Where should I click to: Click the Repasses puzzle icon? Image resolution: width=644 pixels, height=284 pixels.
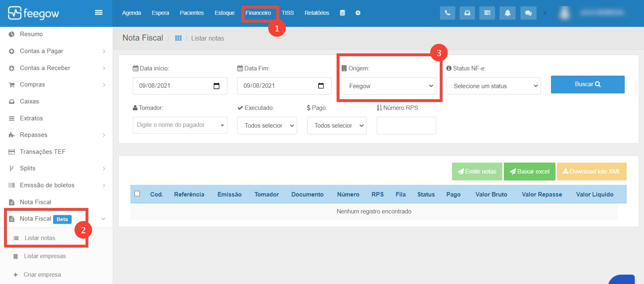point(12,135)
